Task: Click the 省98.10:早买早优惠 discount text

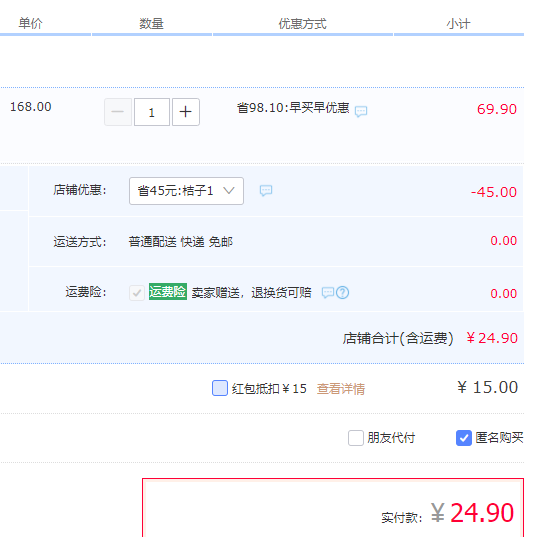Action: [x=293, y=108]
